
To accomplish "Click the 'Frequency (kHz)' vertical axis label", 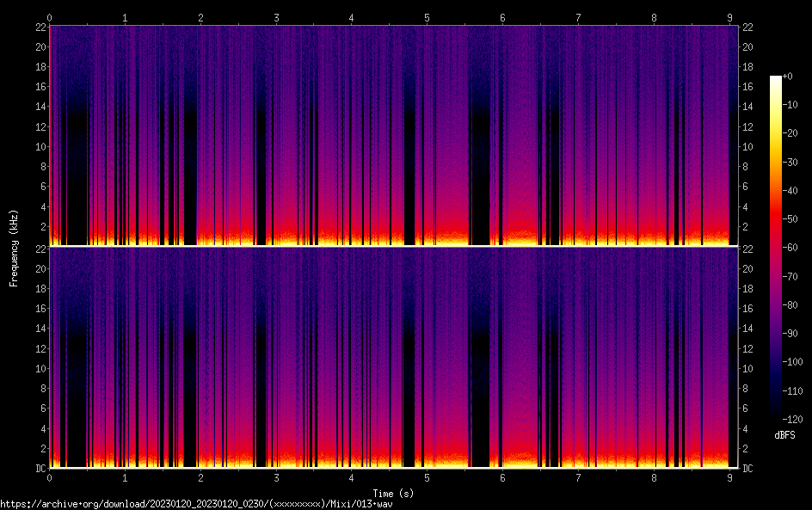I will (x=14, y=247).
